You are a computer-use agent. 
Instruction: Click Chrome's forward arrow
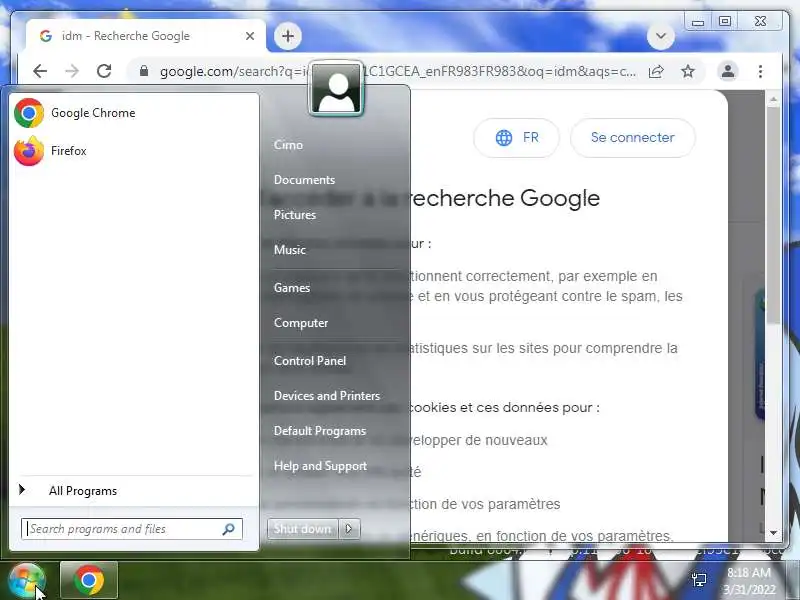pos(72,71)
